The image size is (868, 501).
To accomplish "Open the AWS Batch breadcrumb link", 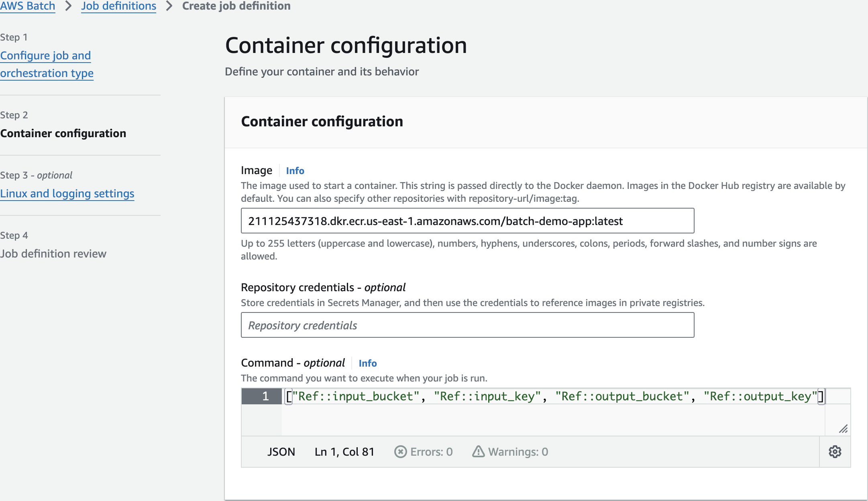I will (28, 6).
